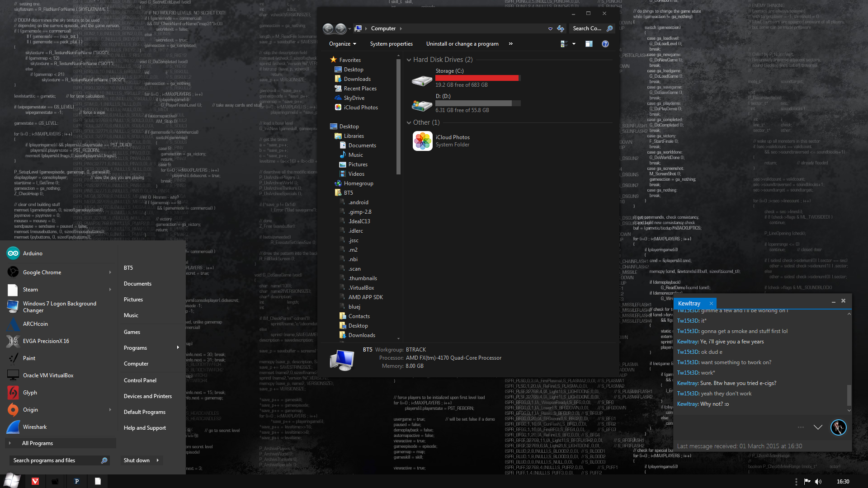The width and height of the screenshot is (868, 488).
Task: Click the Explorer Back button
Action: (328, 28)
